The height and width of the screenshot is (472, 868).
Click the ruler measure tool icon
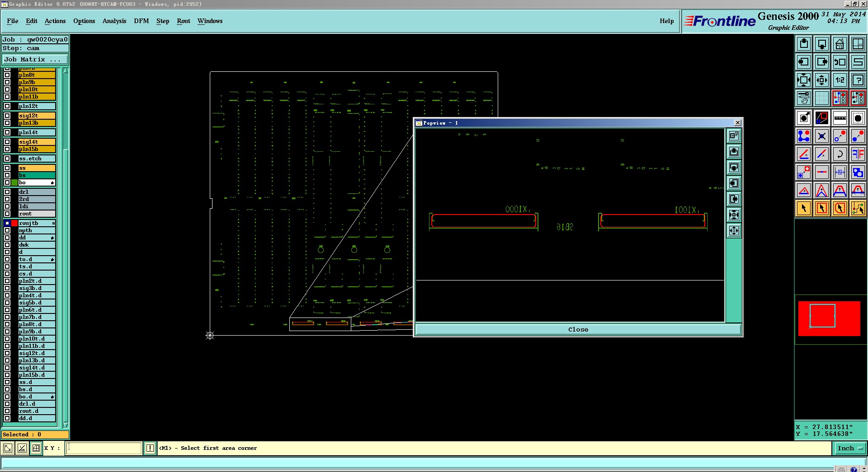pyautogui.click(x=840, y=118)
